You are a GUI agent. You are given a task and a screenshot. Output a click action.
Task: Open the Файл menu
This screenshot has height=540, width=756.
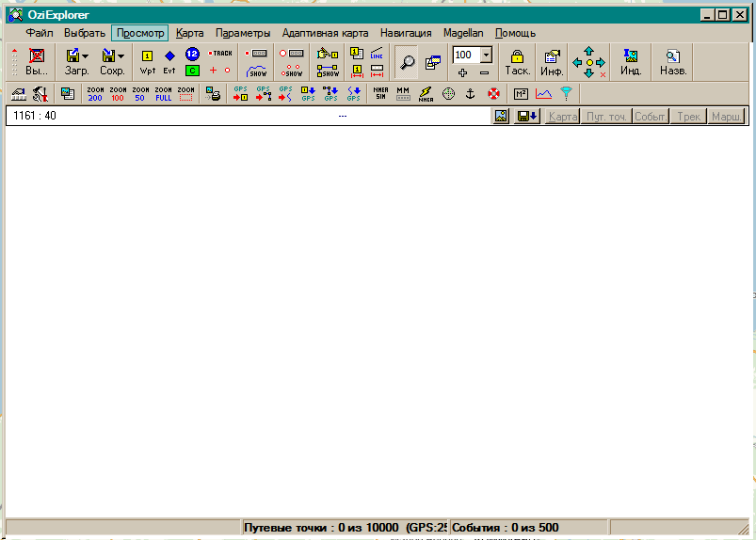pos(39,33)
